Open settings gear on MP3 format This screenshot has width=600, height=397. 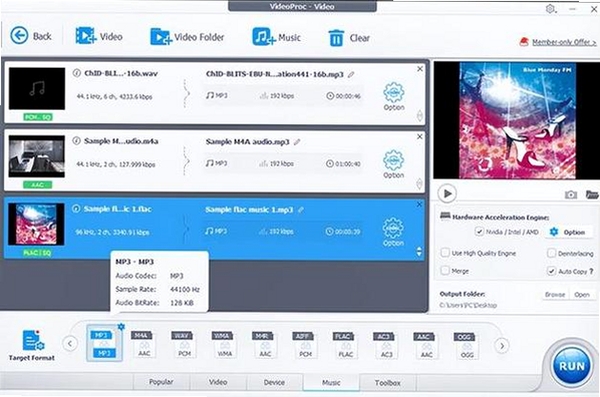(x=121, y=327)
